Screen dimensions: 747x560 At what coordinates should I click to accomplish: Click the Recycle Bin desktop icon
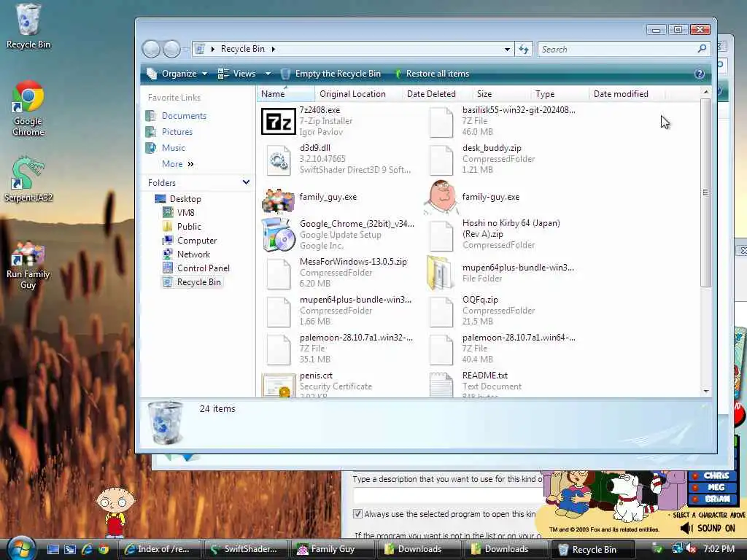[28, 26]
